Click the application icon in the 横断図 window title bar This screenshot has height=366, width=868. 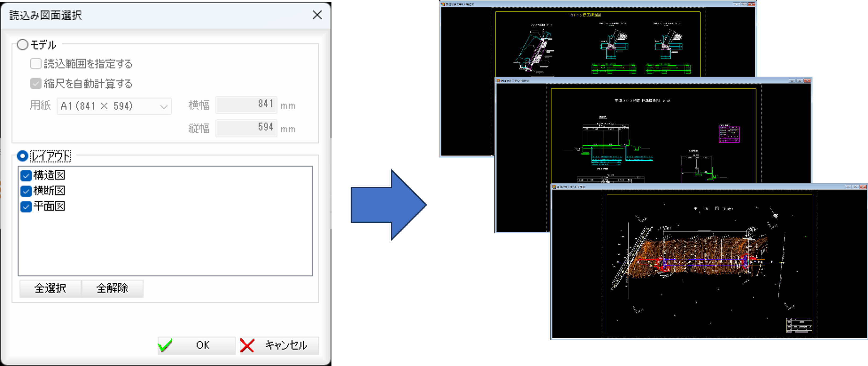click(x=498, y=80)
